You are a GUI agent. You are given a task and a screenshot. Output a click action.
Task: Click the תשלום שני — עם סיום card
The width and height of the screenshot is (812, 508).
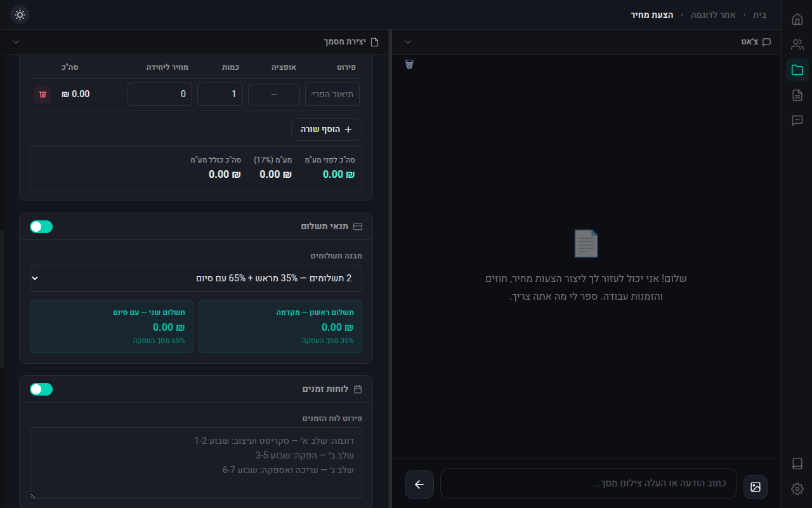coord(112,326)
